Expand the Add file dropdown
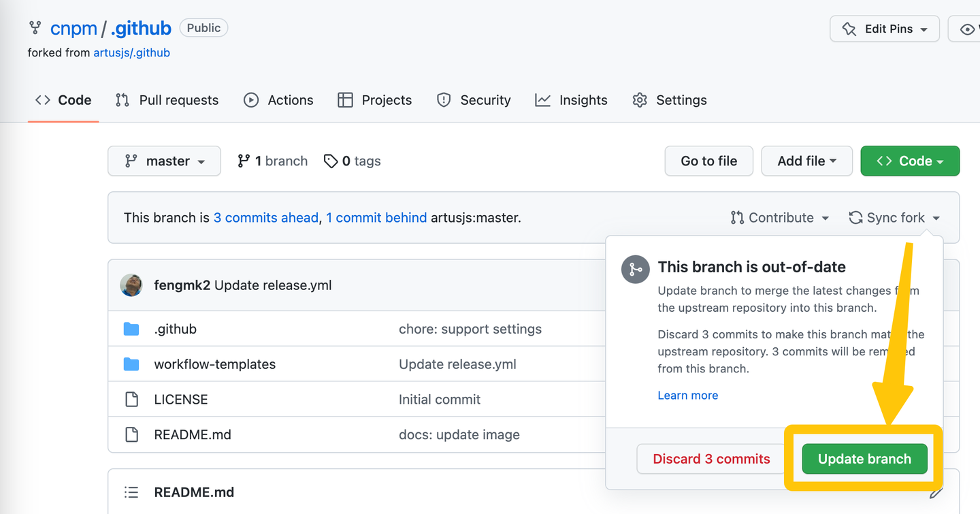980x514 pixels. click(806, 161)
